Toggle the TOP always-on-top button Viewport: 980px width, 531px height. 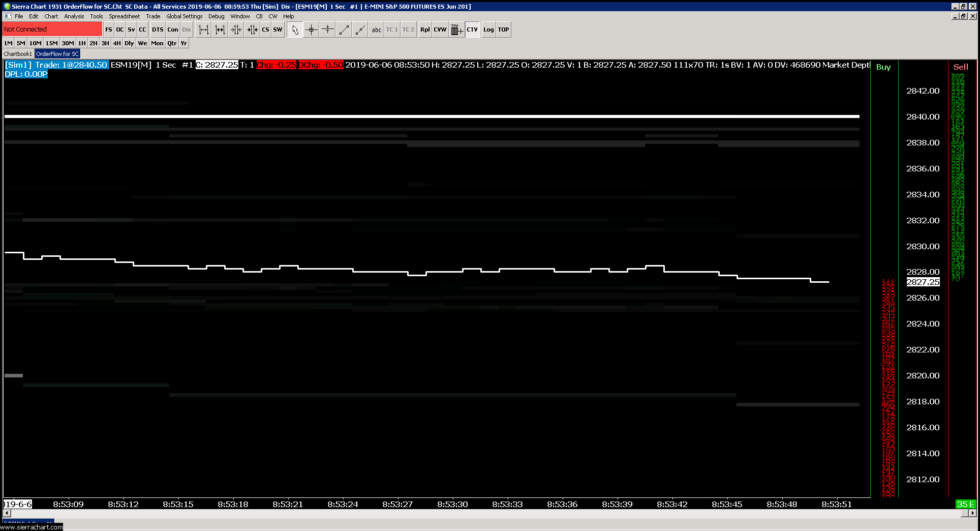(x=503, y=30)
